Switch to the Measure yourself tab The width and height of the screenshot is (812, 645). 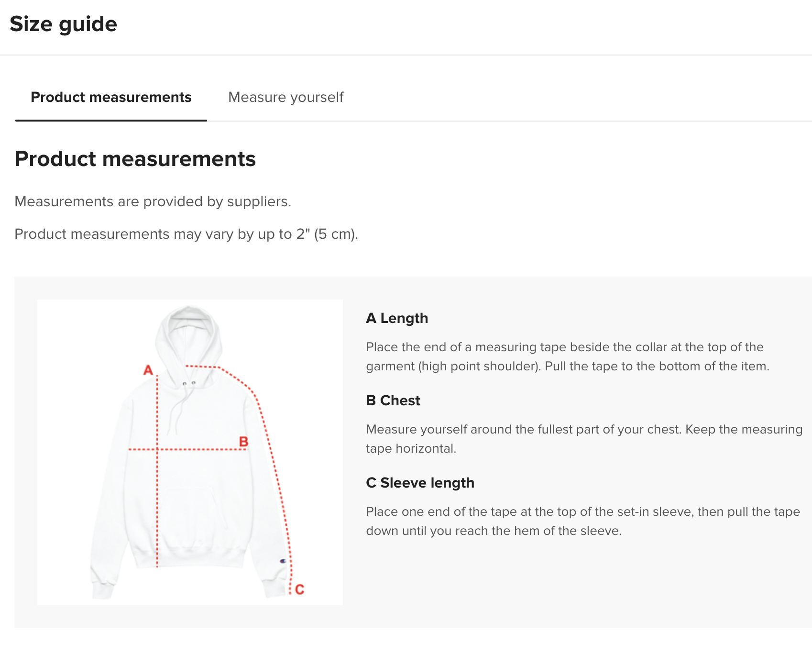pyautogui.click(x=286, y=97)
